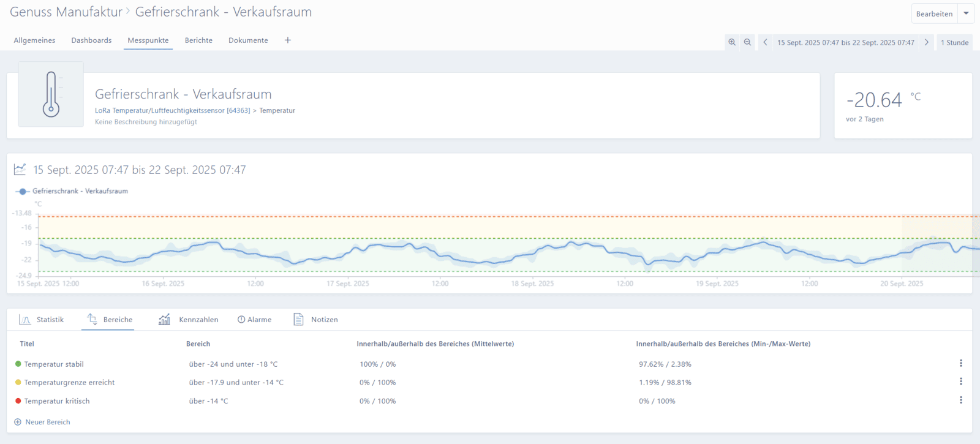Open the Statistik tab
The image size is (980, 444).
[x=42, y=320]
